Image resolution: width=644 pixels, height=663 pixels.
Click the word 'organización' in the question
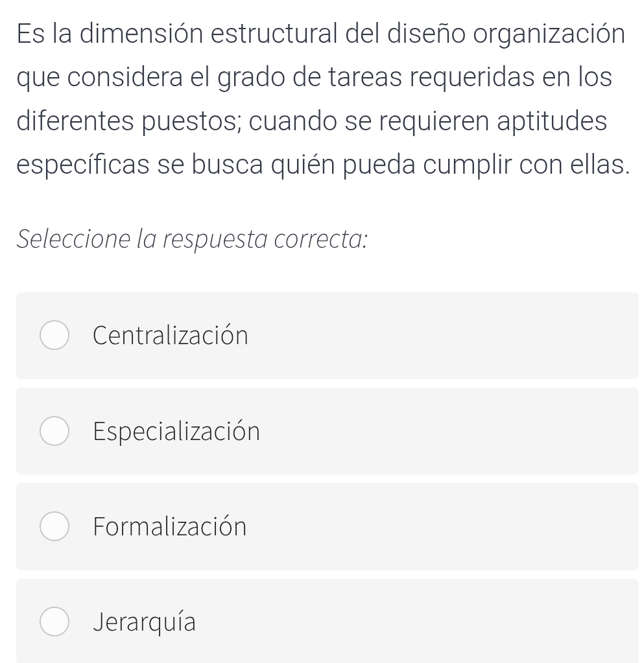551,35
